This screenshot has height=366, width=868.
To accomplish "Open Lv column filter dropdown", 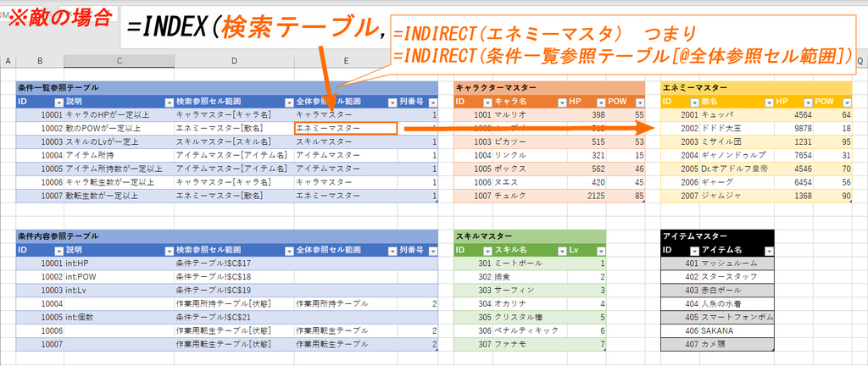I will 600,251.
